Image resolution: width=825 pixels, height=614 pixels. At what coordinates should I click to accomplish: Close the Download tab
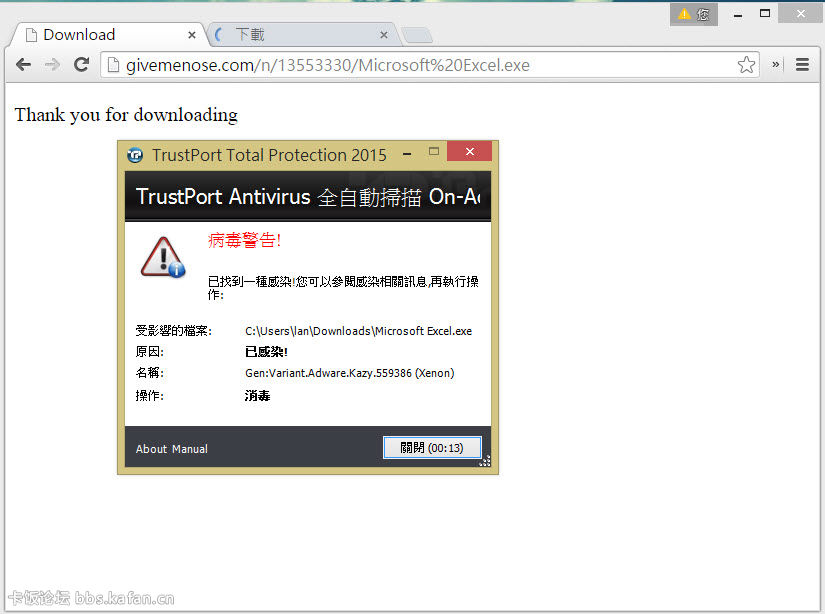click(x=192, y=35)
